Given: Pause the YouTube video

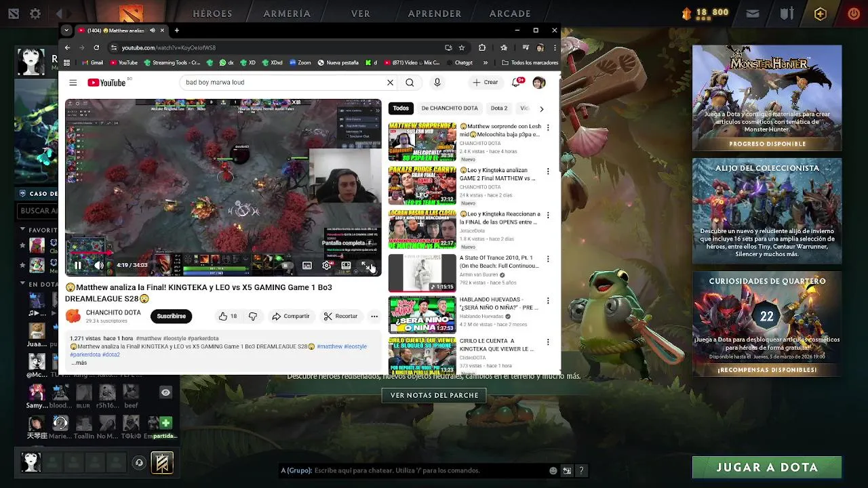Looking at the screenshot, I should point(77,266).
